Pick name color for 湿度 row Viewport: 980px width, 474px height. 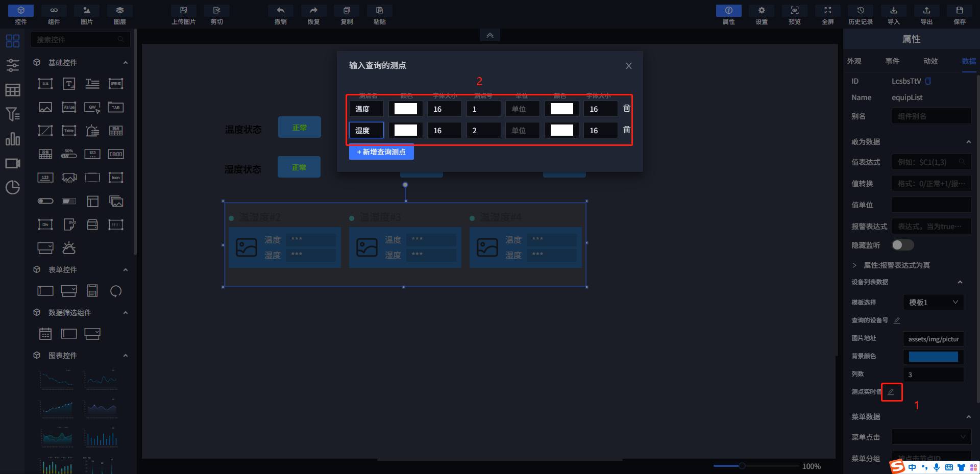pyautogui.click(x=406, y=130)
